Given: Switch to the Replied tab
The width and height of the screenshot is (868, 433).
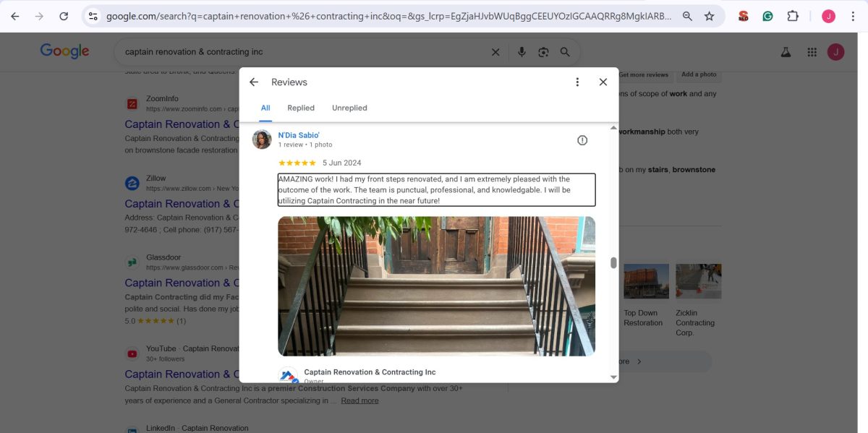Looking at the screenshot, I should (301, 108).
